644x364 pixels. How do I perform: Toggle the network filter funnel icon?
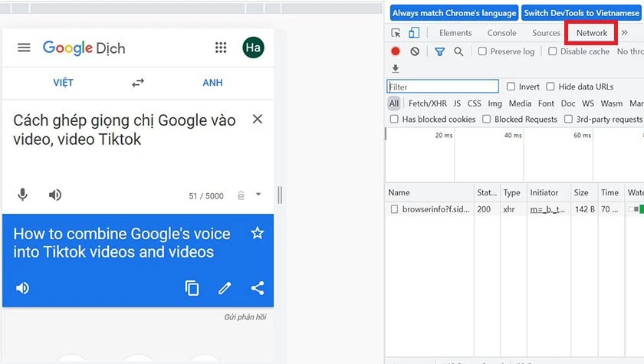click(x=440, y=51)
